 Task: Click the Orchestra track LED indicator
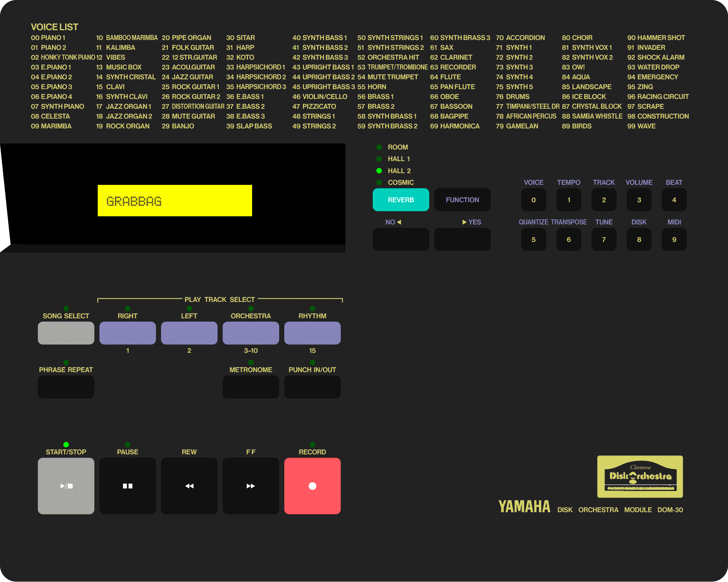(251, 308)
